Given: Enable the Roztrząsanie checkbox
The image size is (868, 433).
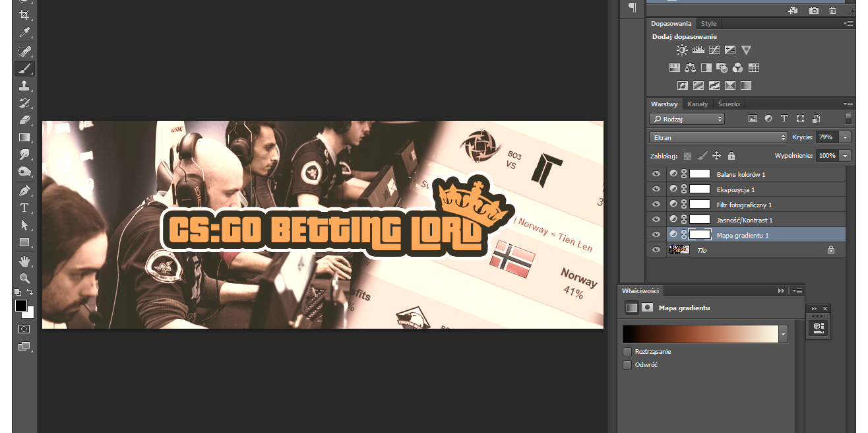Looking at the screenshot, I should pyautogui.click(x=627, y=352).
